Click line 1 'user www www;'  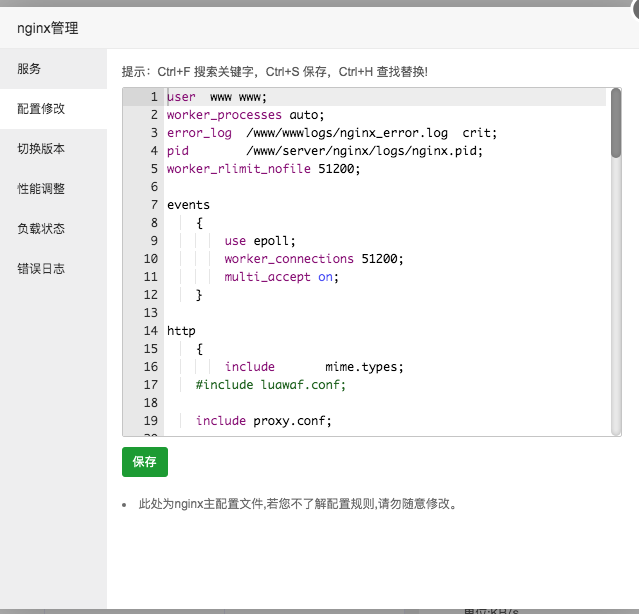click(217, 97)
